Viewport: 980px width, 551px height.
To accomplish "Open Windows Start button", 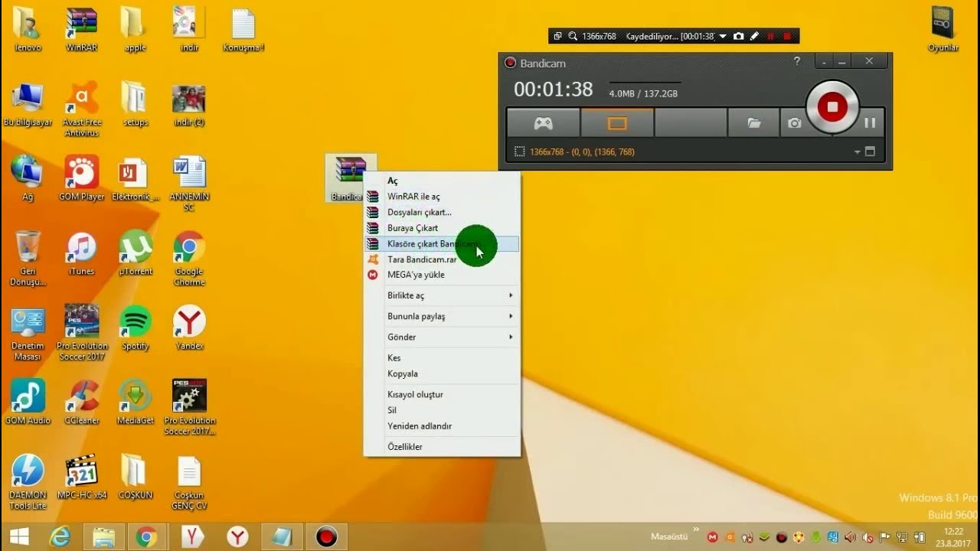I will tap(19, 537).
